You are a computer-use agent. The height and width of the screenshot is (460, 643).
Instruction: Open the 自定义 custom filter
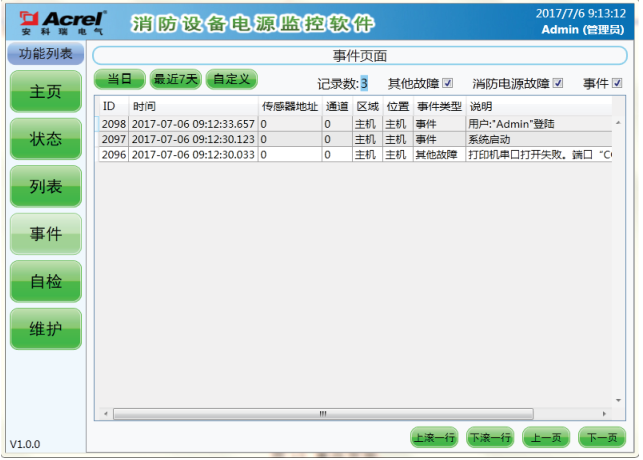(x=231, y=79)
